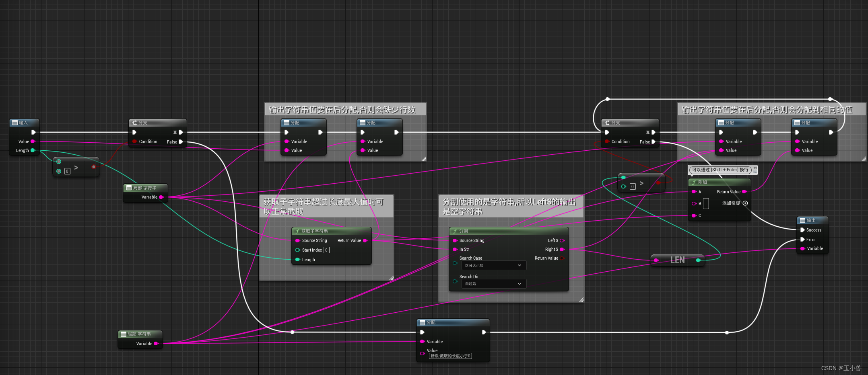The width and height of the screenshot is (868, 375).
Task: Click the 附加 append function icon
Action: point(694,182)
